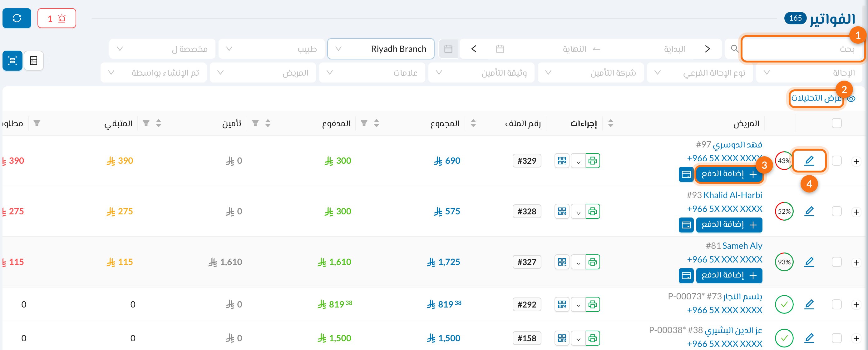
Task: Click the search magnifier icon
Action: pos(735,49)
